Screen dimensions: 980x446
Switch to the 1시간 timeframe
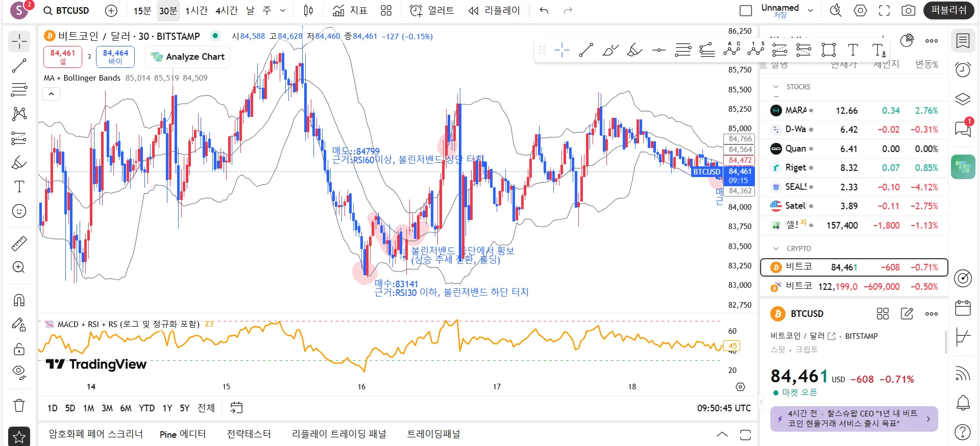pyautogui.click(x=197, y=11)
